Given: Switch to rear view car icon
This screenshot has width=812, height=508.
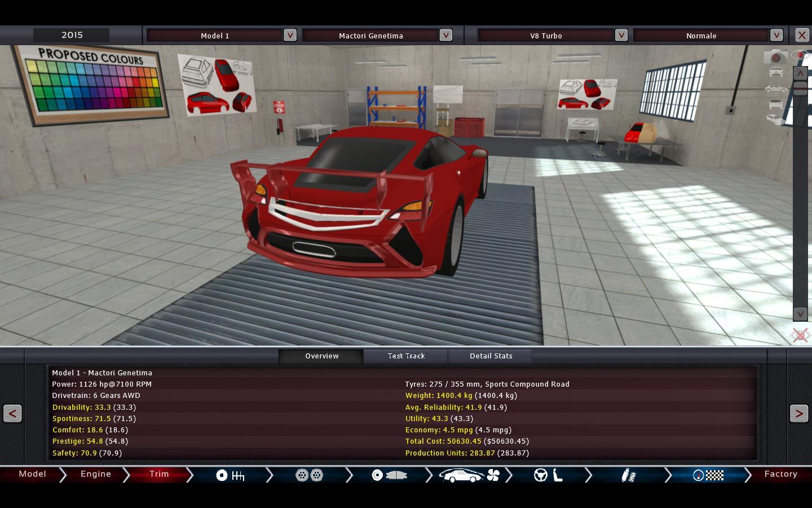Looking at the screenshot, I should click(776, 104).
